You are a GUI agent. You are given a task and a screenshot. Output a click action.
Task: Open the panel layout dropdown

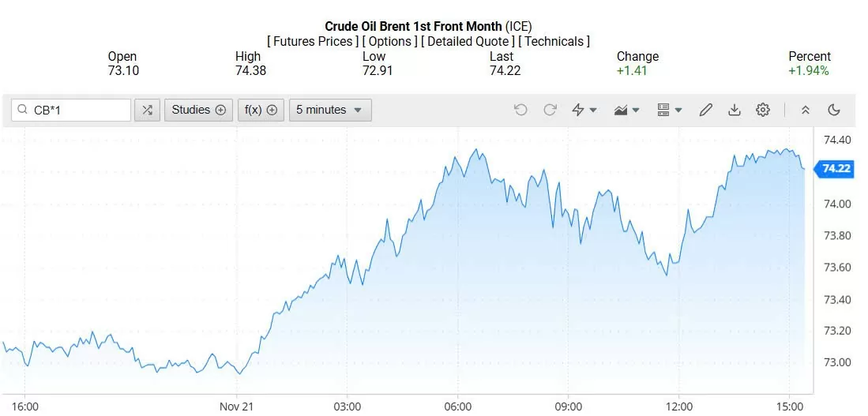coord(669,110)
